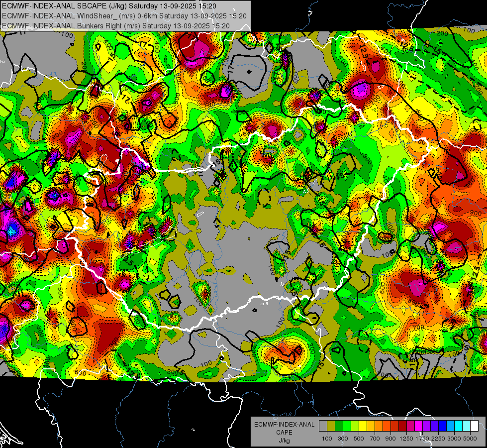Choose the pure blue legend swatch

[443, 426]
